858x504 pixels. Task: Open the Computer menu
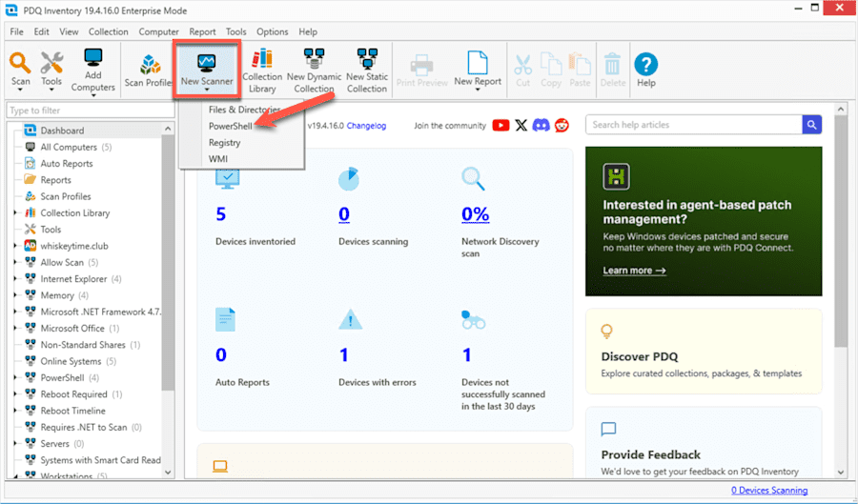pos(158,31)
